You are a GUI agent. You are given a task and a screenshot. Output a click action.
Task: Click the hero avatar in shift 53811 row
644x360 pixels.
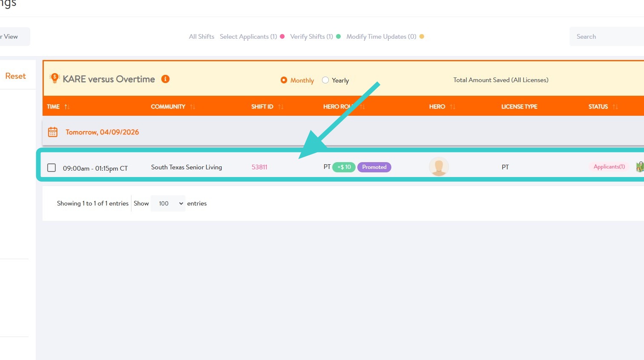click(x=439, y=167)
